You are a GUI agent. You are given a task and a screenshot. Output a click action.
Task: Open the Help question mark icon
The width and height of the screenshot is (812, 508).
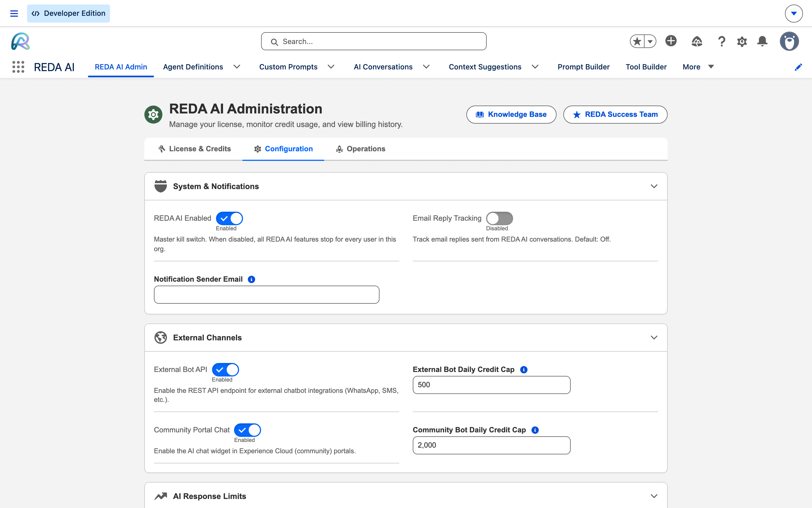click(721, 41)
